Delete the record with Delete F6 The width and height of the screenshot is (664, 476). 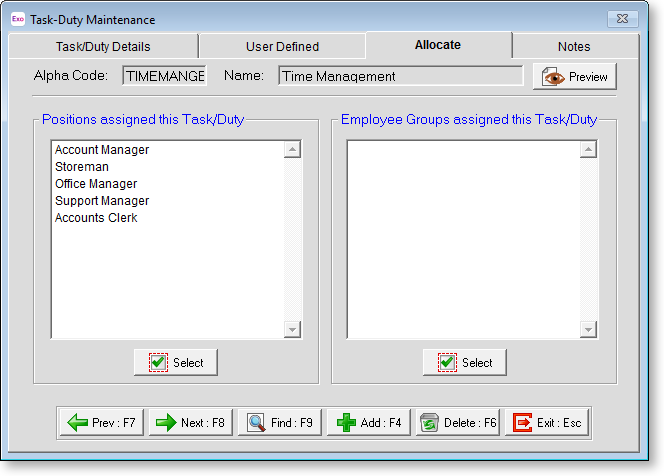[458, 423]
